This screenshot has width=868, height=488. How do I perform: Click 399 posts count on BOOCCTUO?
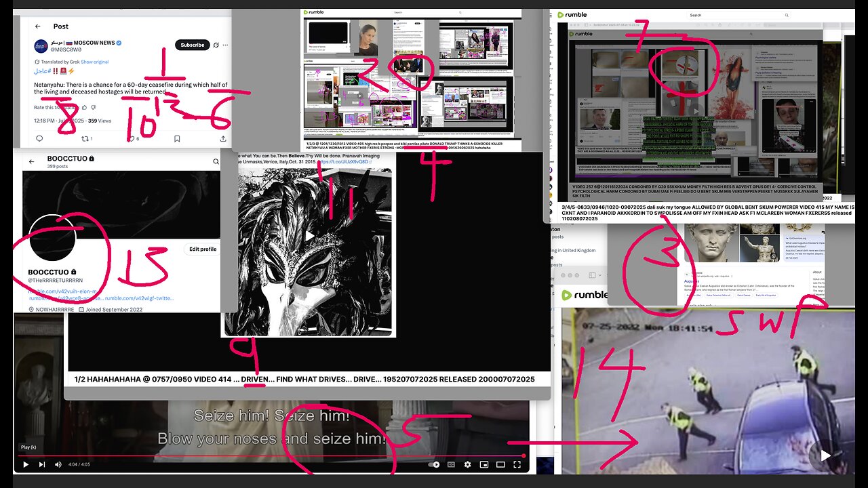(57, 165)
